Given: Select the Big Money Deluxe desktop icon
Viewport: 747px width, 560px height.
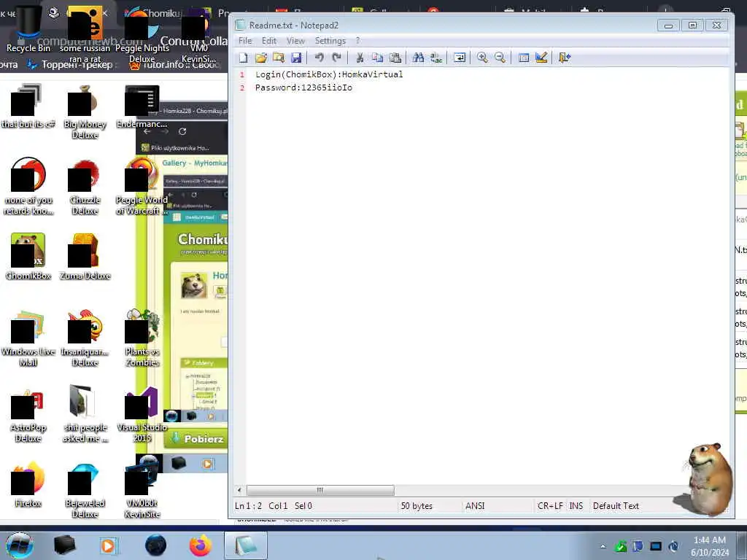Looking at the screenshot, I should coord(85,112).
